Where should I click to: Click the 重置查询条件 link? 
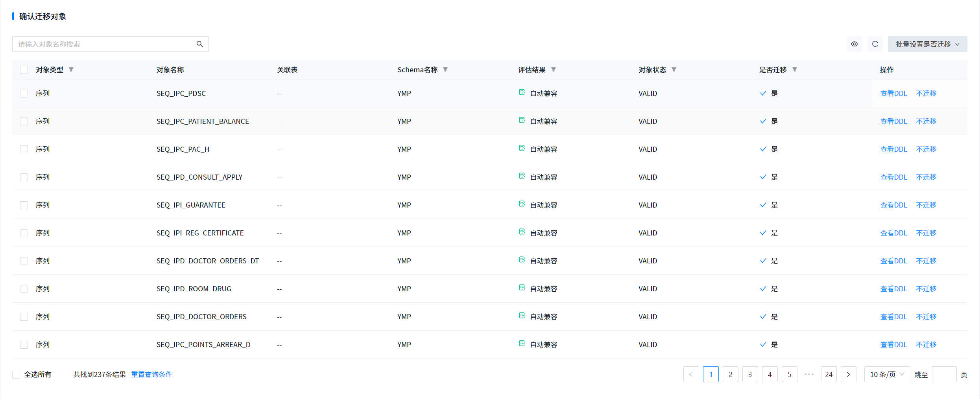pos(151,374)
